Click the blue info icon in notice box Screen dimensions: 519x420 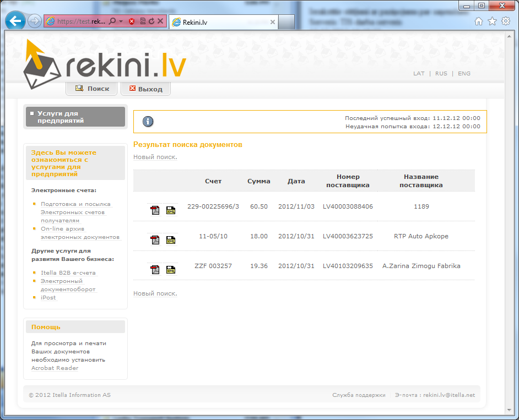click(148, 121)
